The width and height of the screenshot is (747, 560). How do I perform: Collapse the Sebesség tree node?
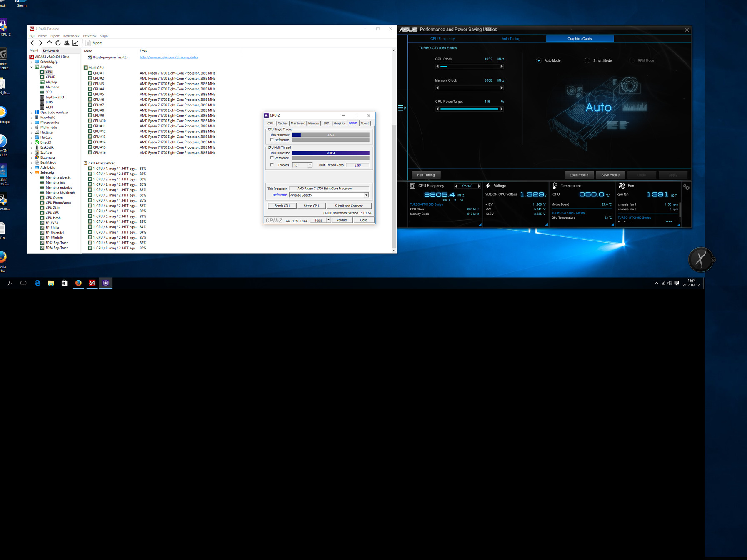click(31, 172)
